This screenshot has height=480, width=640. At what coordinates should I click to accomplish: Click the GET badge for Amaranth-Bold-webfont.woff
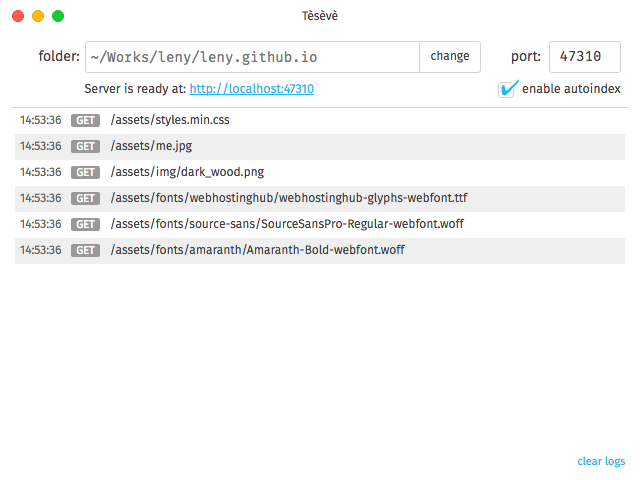click(85, 250)
